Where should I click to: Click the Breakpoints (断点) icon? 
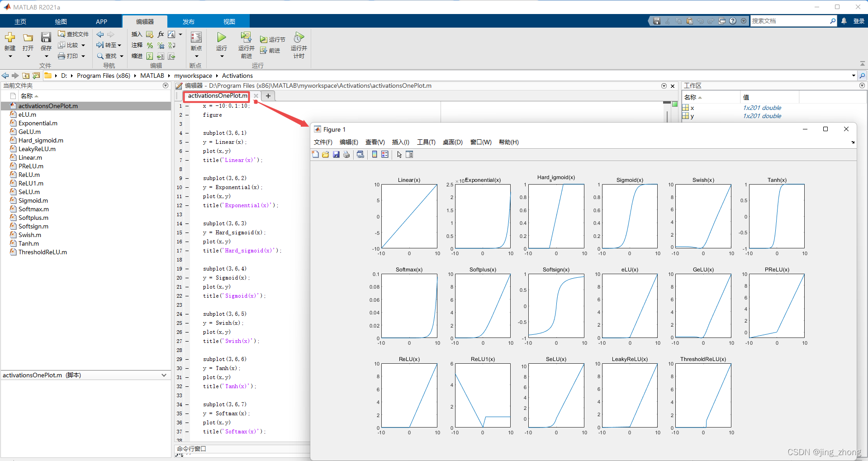tap(196, 37)
